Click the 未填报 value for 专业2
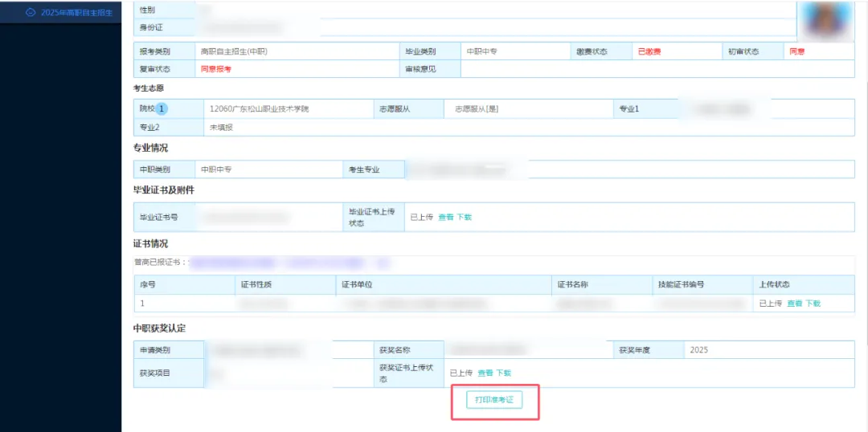This screenshot has height=432, width=868. [x=221, y=128]
